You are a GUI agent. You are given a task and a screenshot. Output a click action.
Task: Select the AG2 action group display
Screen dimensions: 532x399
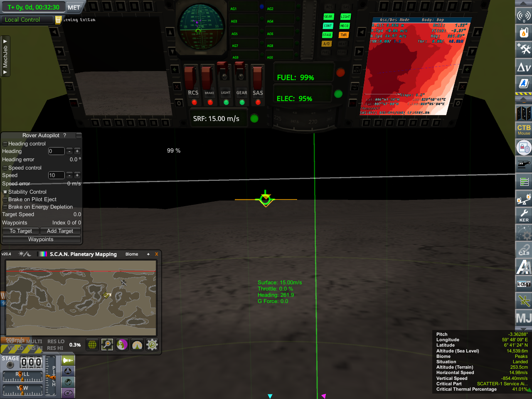pyautogui.click(x=281, y=8)
